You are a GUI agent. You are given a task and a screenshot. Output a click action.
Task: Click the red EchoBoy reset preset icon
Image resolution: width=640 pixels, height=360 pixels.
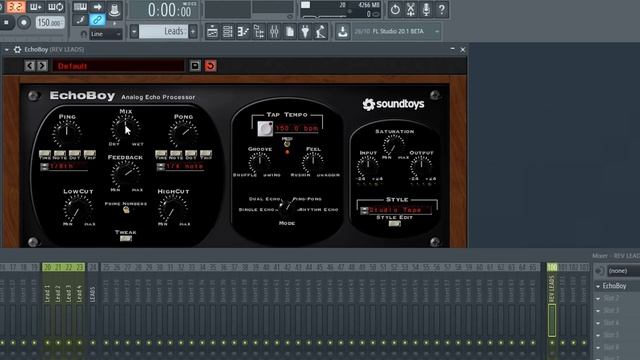click(211, 66)
